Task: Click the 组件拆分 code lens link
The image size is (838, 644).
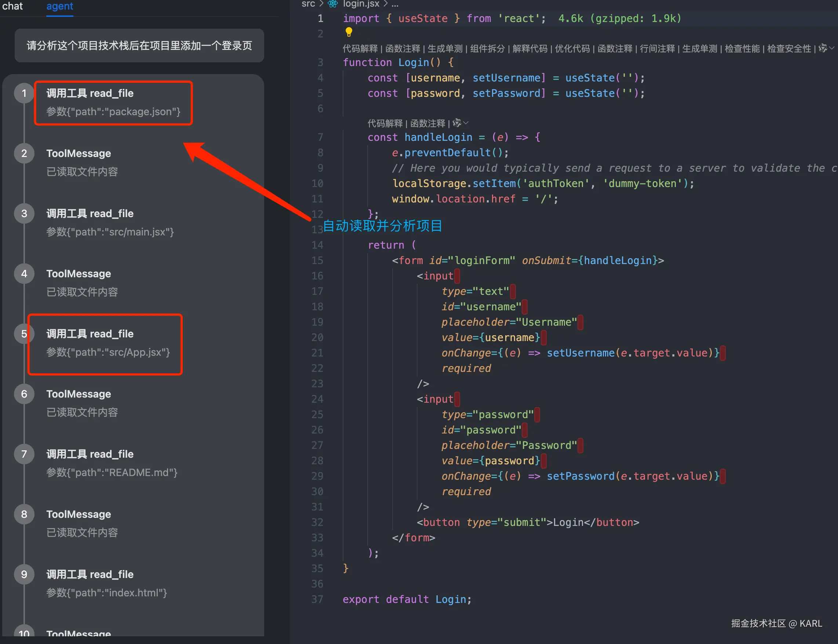Action: [487, 49]
